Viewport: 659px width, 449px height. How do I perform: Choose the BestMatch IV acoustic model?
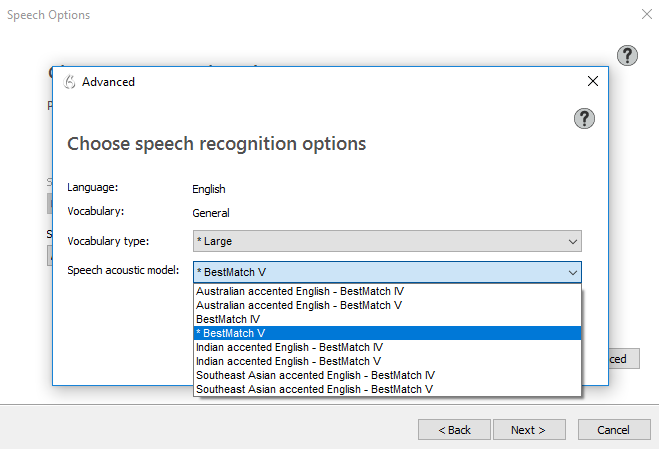point(230,319)
